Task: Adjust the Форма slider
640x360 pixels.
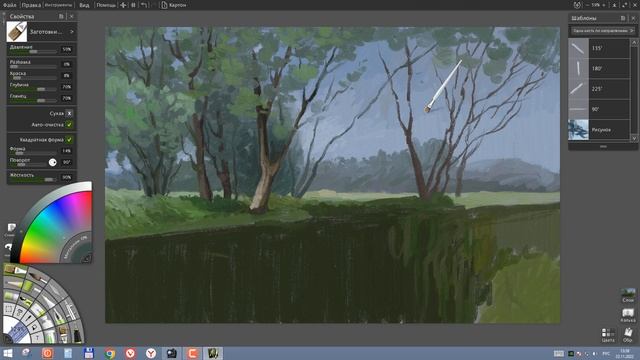Action: tap(33, 153)
